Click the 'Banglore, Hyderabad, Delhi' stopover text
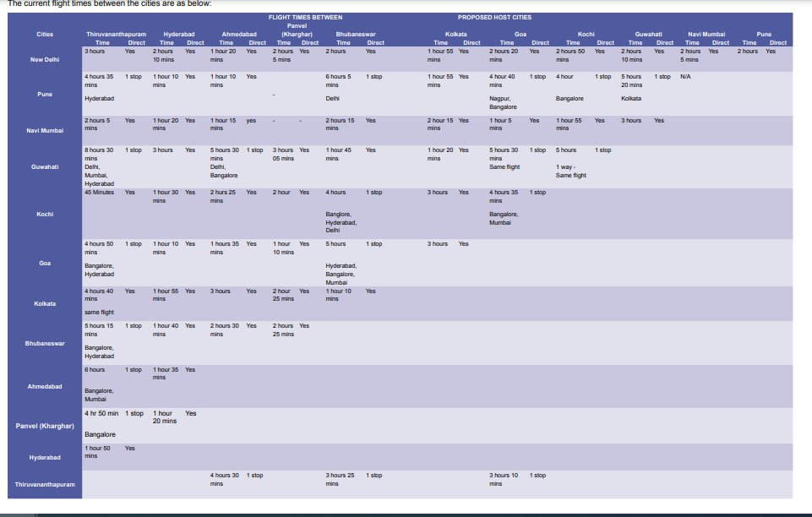Image resolution: width=812 pixels, height=517 pixels. 341,222
